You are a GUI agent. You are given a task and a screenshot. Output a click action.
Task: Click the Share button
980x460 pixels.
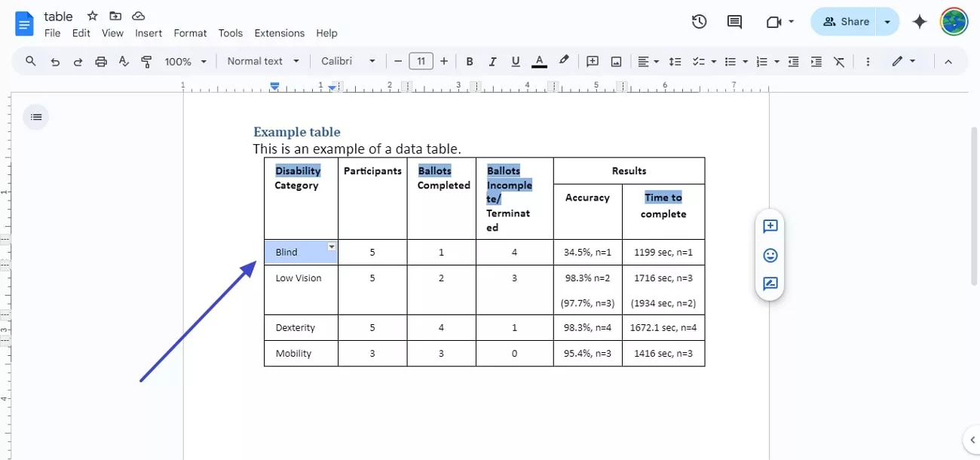tap(846, 22)
